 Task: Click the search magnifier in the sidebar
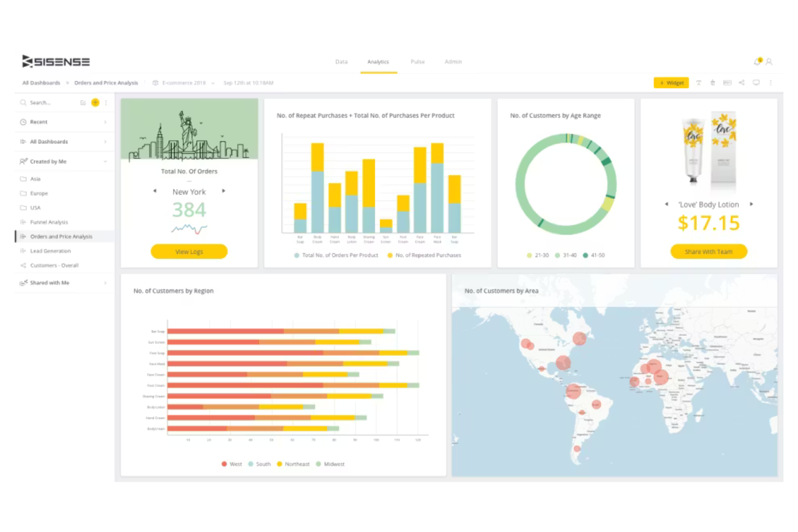(x=23, y=102)
